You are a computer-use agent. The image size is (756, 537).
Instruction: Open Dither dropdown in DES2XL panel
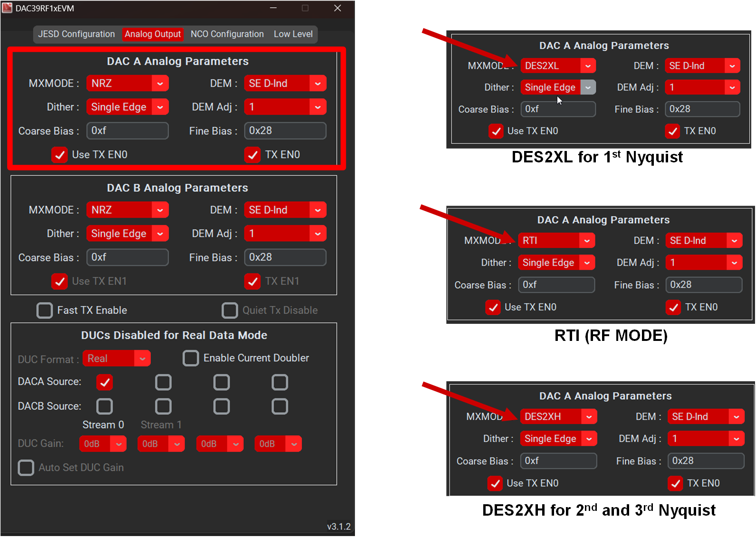(558, 87)
